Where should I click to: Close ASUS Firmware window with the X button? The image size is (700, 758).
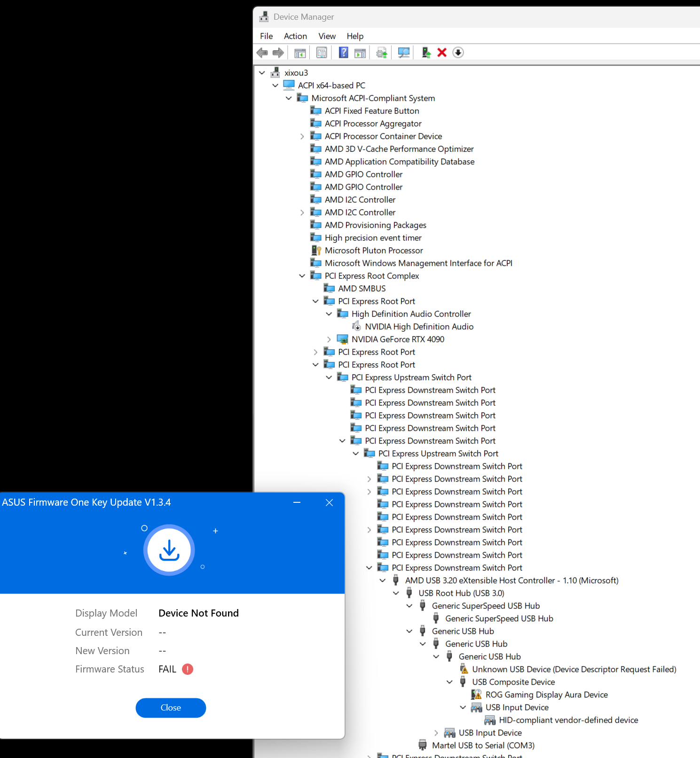(330, 502)
